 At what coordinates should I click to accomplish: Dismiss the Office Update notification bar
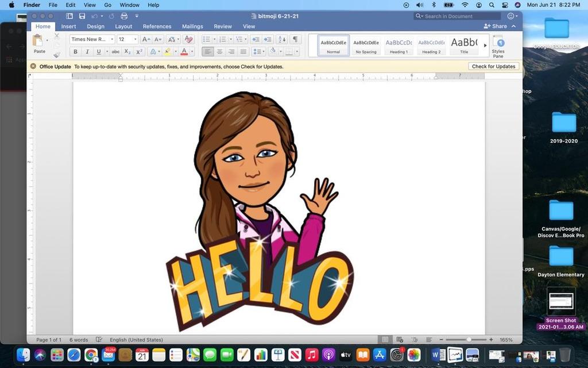tap(33, 66)
